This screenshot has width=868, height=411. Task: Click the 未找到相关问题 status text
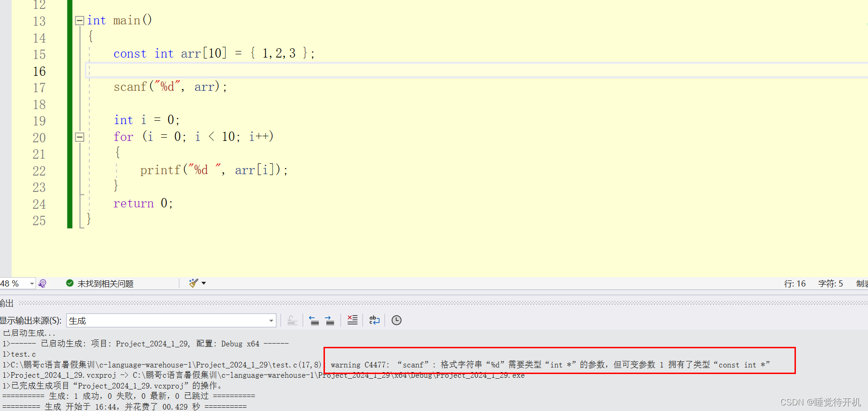pos(105,284)
